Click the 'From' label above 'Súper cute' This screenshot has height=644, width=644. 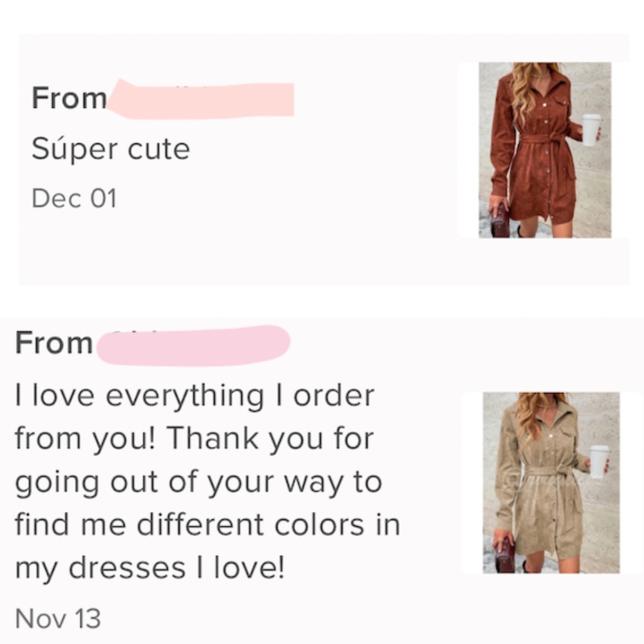(70, 99)
